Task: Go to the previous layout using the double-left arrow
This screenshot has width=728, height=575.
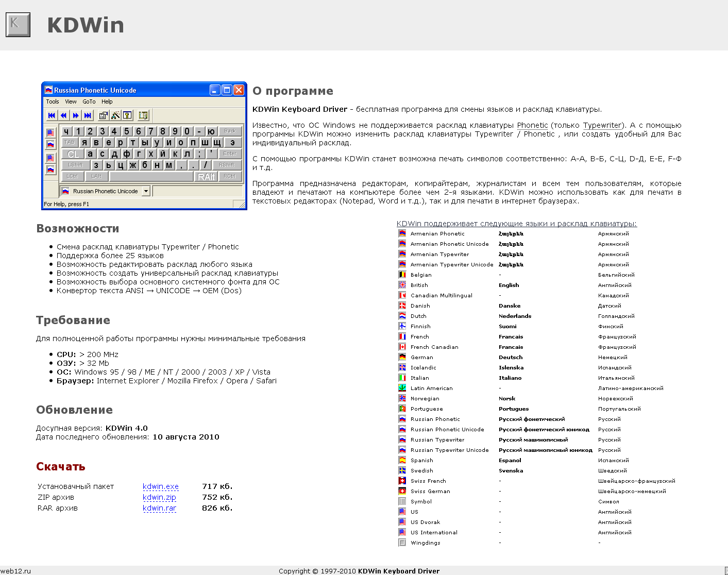Action: pyautogui.click(x=63, y=115)
